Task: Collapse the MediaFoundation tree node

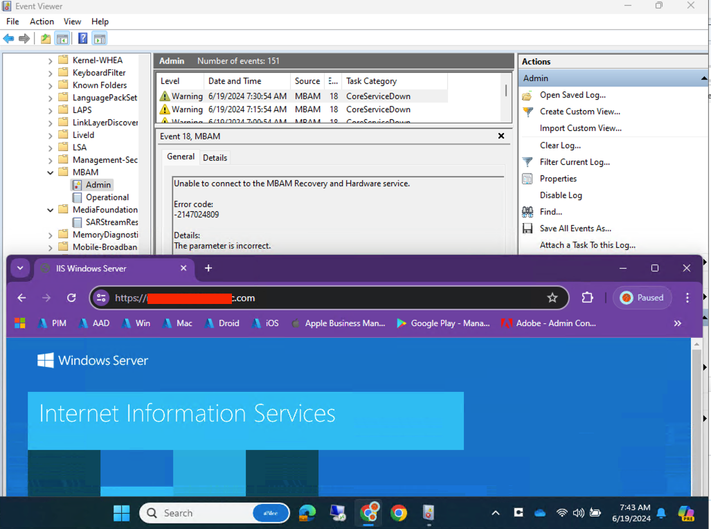Action: point(50,210)
